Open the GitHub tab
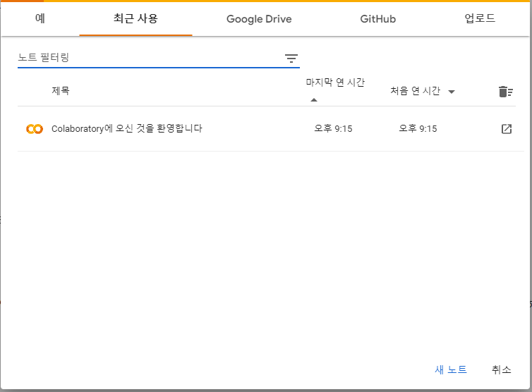Viewport: 532px width, 392px height. pyautogui.click(x=378, y=18)
